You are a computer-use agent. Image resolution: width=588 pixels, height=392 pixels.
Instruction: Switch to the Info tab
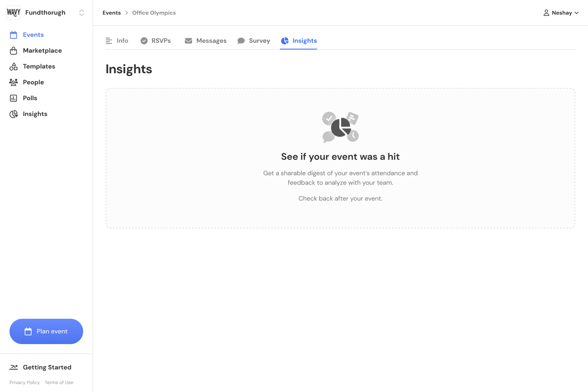click(117, 41)
